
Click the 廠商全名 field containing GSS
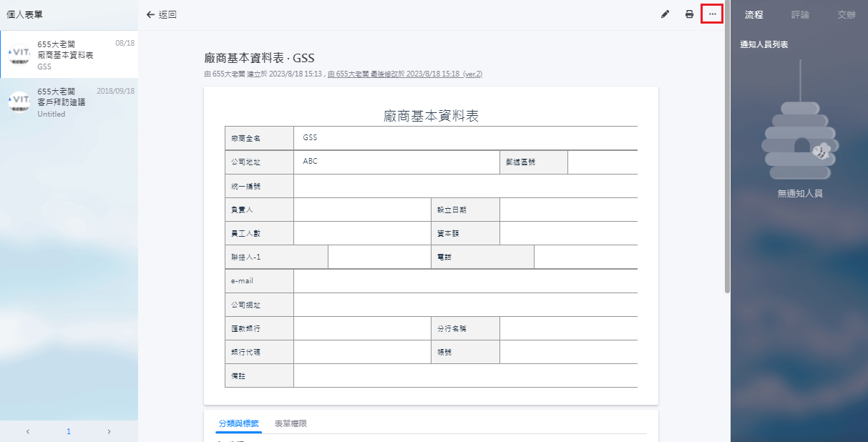[x=465, y=137]
